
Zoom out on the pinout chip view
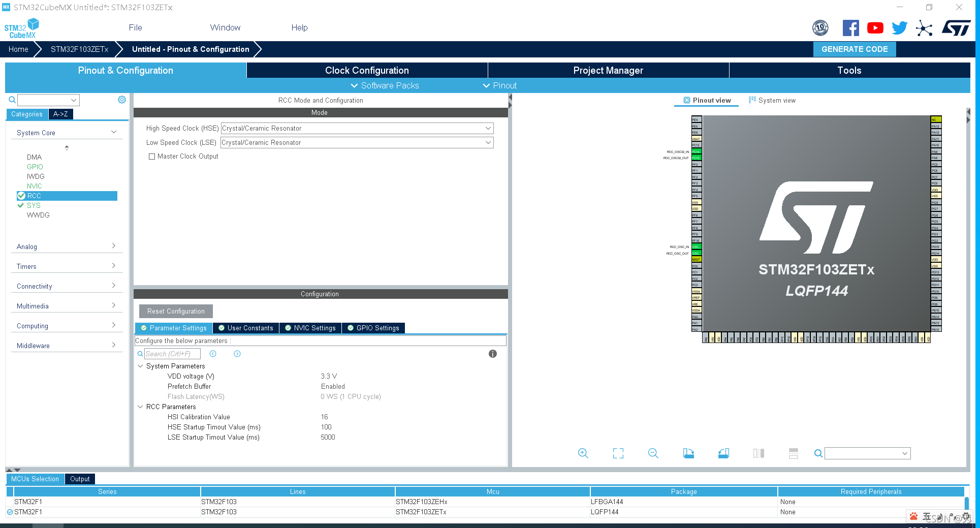[x=653, y=453]
